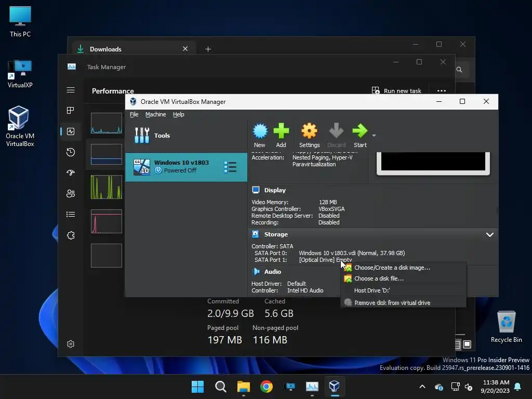The width and height of the screenshot is (532, 399).
Task: Open Startup apps in Task Manager sidebar
Action: (71, 172)
